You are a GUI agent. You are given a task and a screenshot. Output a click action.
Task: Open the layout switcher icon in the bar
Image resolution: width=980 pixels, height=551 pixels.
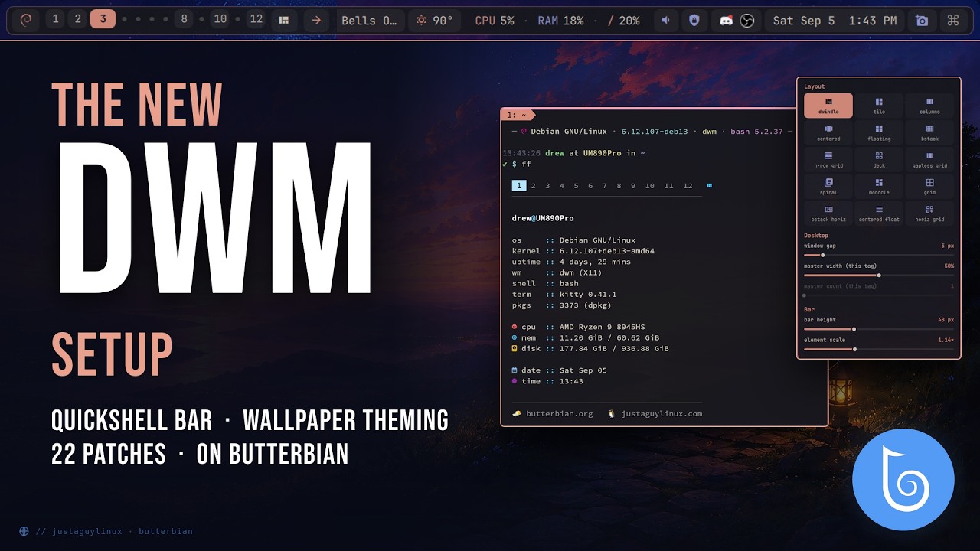coord(283,21)
